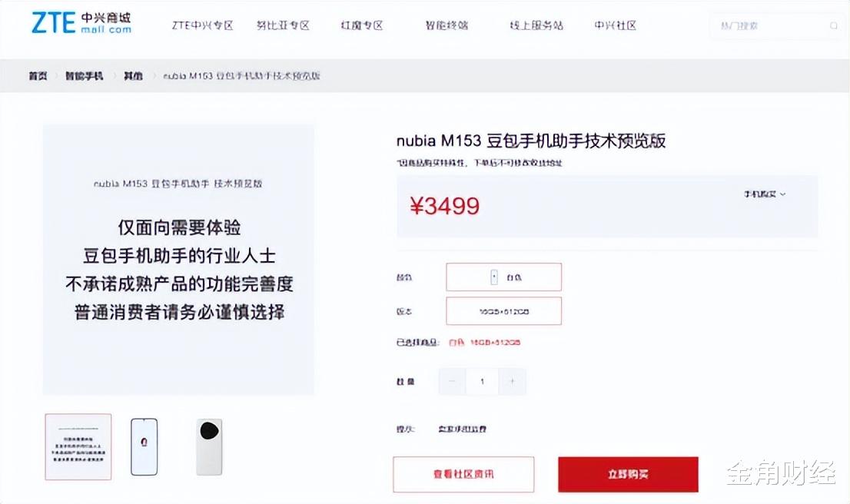This screenshot has width=850, height=504.
Task: Open the 努比亚专区 menu item
Action: (283, 25)
